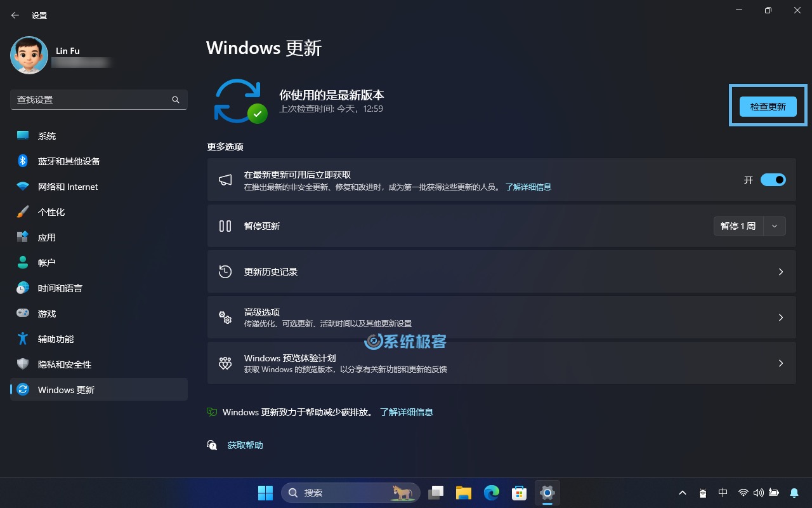The image size is (812, 508).
Task: Click the taskbar 搜索 box
Action: tap(351, 493)
